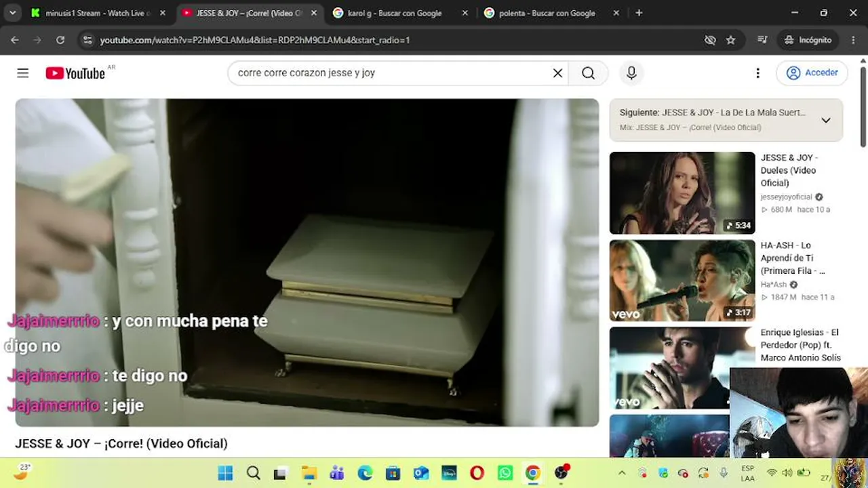Open Opera browser from the taskbar
868x488 pixels.
(x=477, y=473)
